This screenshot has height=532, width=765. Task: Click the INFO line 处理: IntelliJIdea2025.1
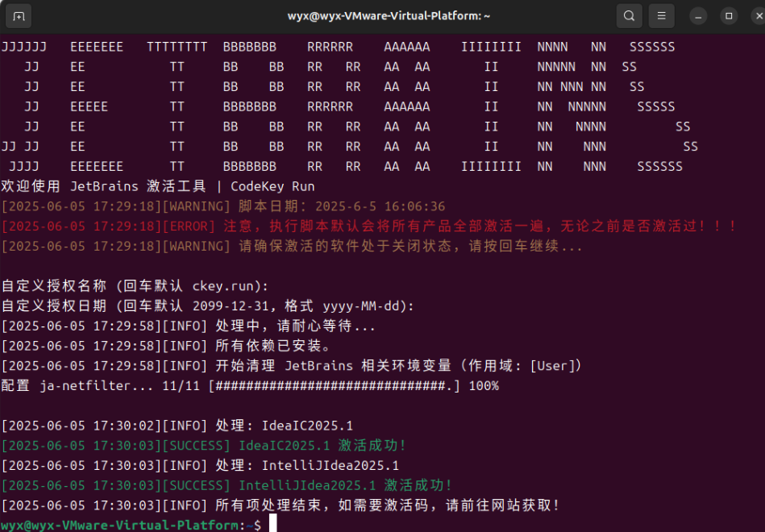pos(200,466)
